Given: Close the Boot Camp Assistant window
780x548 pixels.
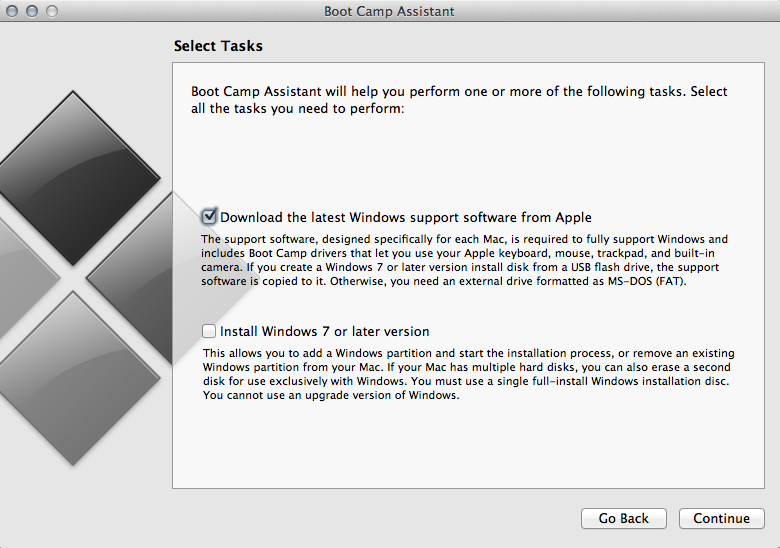Looking at the screenshot, I should [x=13, y=12].
